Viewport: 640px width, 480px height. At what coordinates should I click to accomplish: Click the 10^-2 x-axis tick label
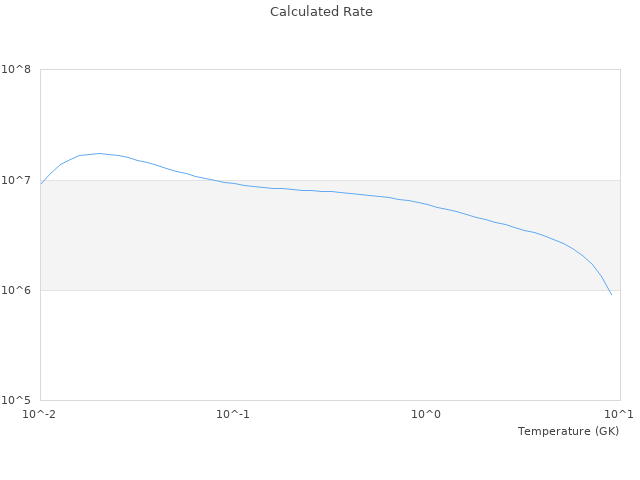point(40,414)
